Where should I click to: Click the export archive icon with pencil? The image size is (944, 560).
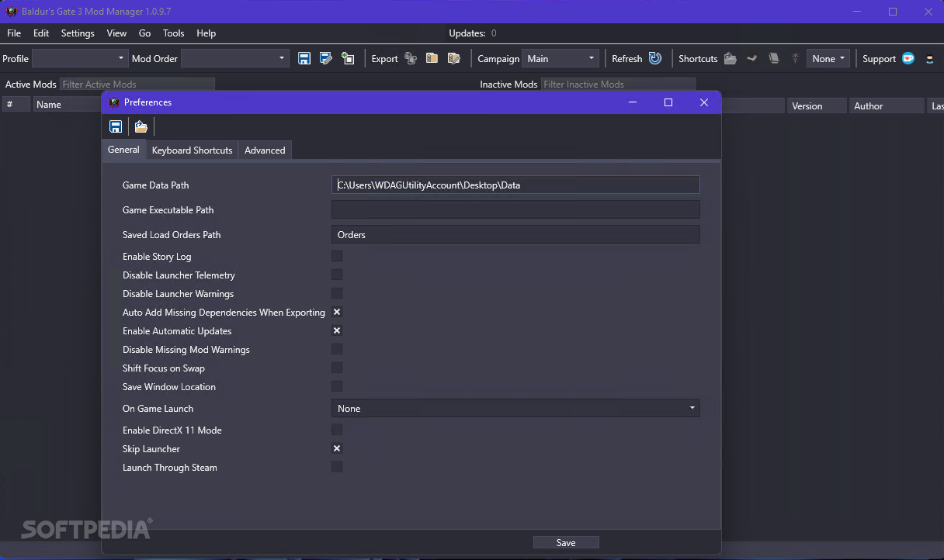tap(454, 58)
